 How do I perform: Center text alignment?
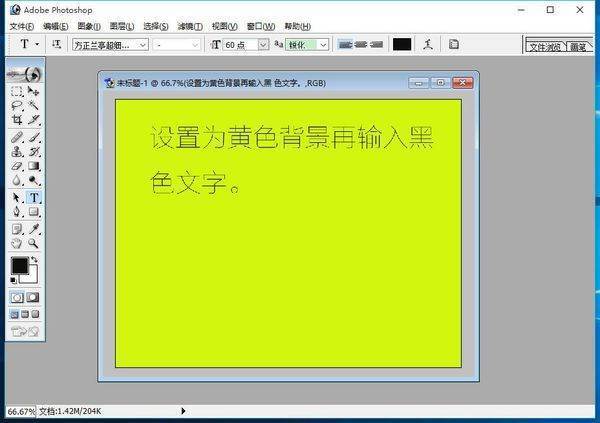[360, 45]
